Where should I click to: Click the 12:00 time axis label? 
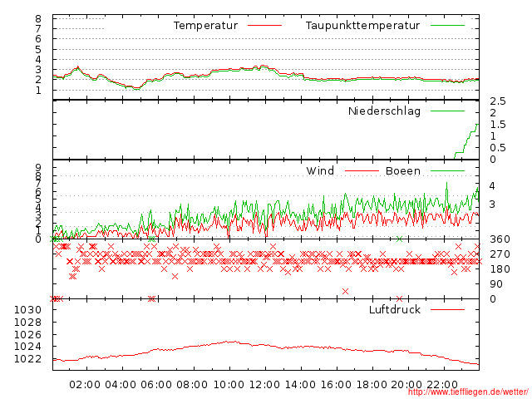tap(264, 385)
